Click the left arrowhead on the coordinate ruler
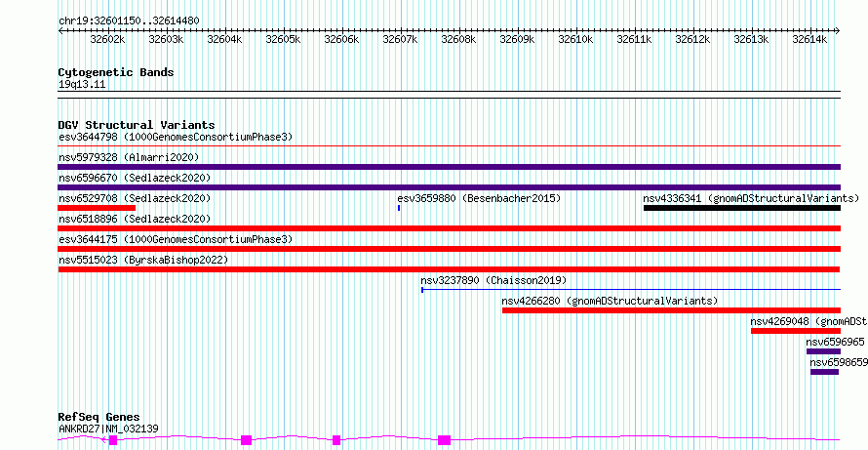 (60, 30)
